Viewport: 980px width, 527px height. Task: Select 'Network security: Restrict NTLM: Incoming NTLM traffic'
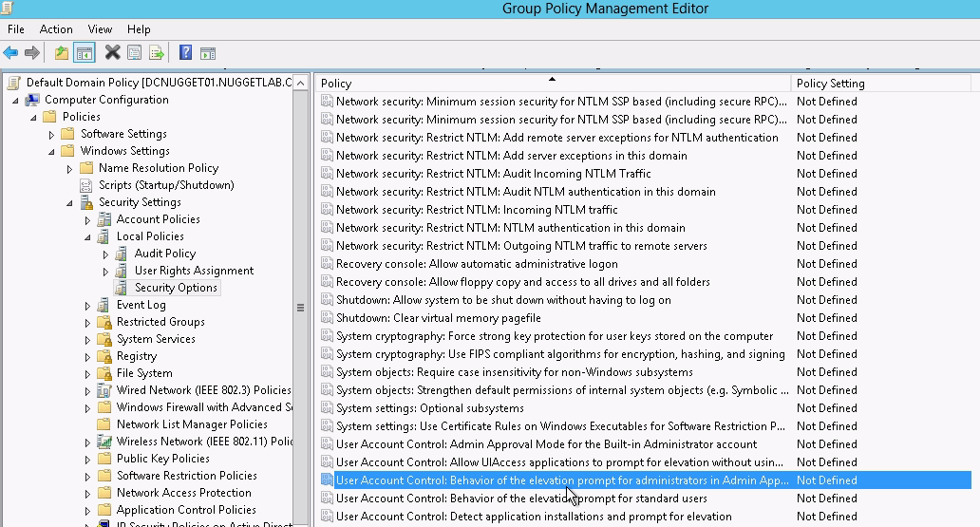pyautogui.click(x=477, y=210)
